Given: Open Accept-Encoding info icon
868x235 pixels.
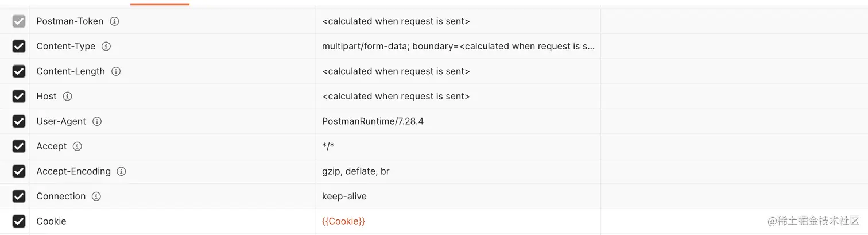Looking at the screenshot, I should (121, 171).
